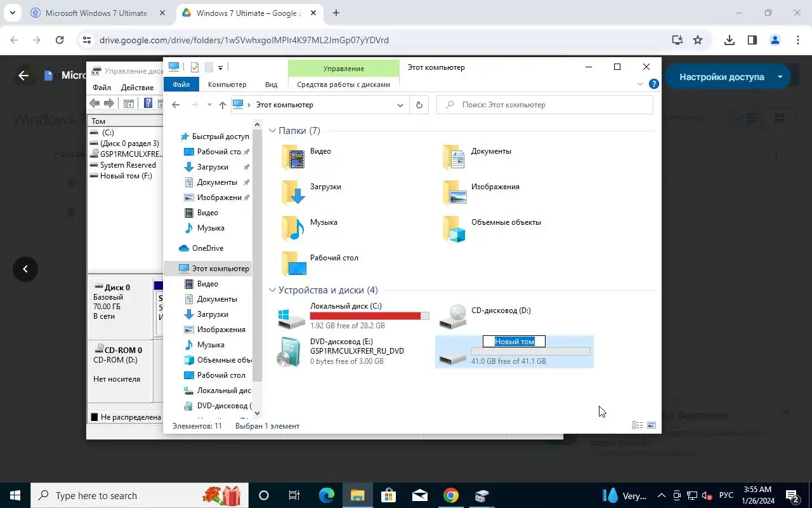Viewport: 812px width, 508px height.
Task: Select OneDrive in the navigation pane
Action: (207, 248)
